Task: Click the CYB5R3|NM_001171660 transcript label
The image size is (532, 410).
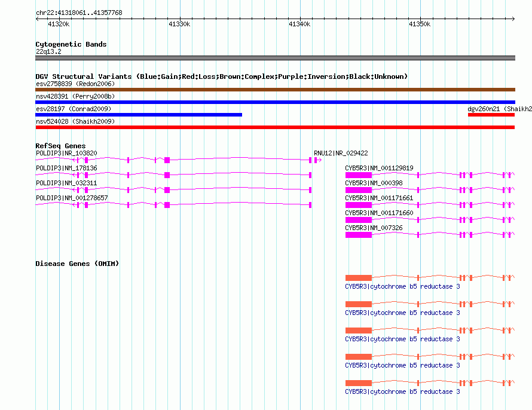Action: [x=379, y=213]
